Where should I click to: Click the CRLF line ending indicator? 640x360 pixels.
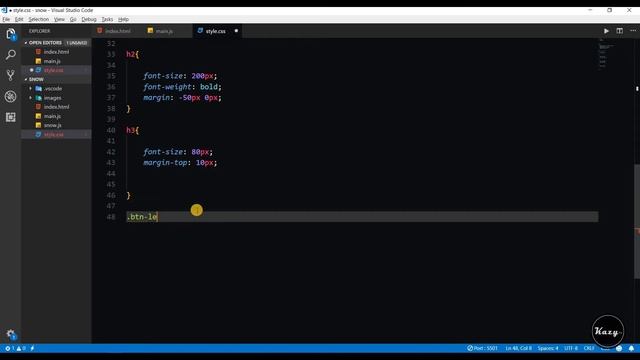[x=589, y=348]
